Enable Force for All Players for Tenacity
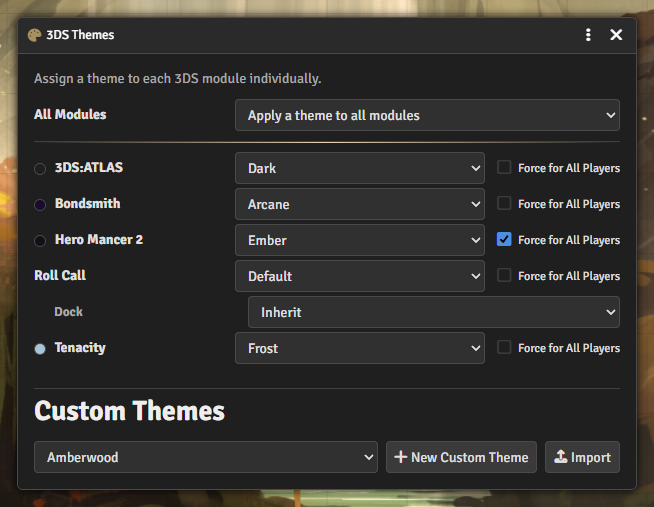 click(504, 347)
